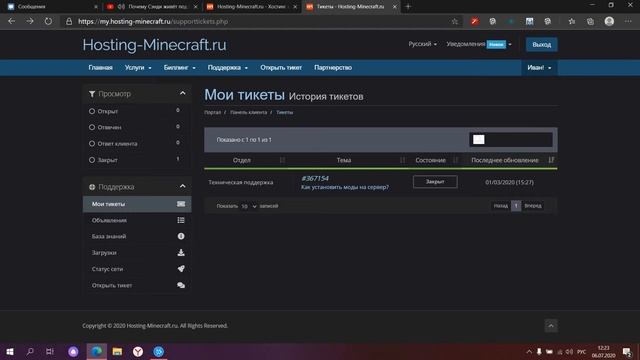Open the browser profile avatar
The height and width of the screenshot is (360, 640).
(609, 21)
